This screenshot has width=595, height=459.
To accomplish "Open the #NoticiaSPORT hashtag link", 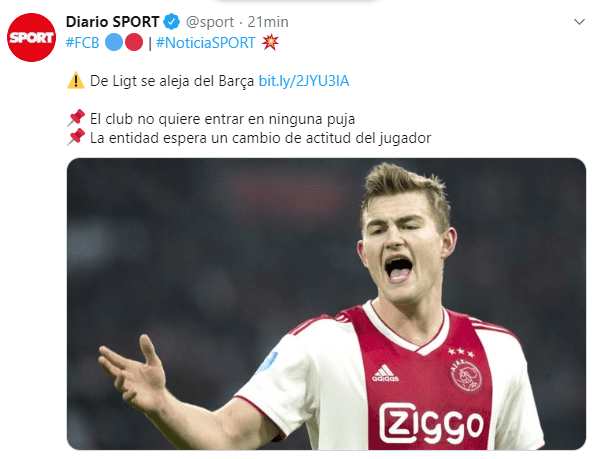I will (205, 43).
